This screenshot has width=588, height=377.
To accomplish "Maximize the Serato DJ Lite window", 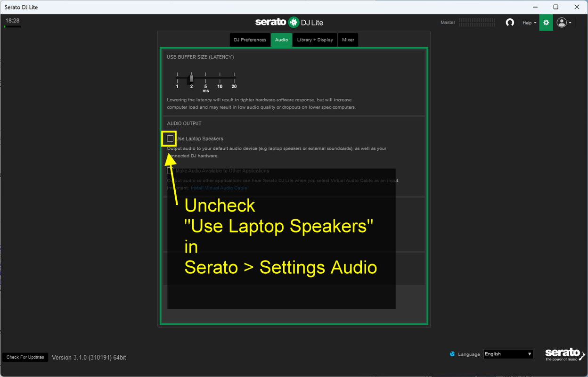I will tap(556, 7).
